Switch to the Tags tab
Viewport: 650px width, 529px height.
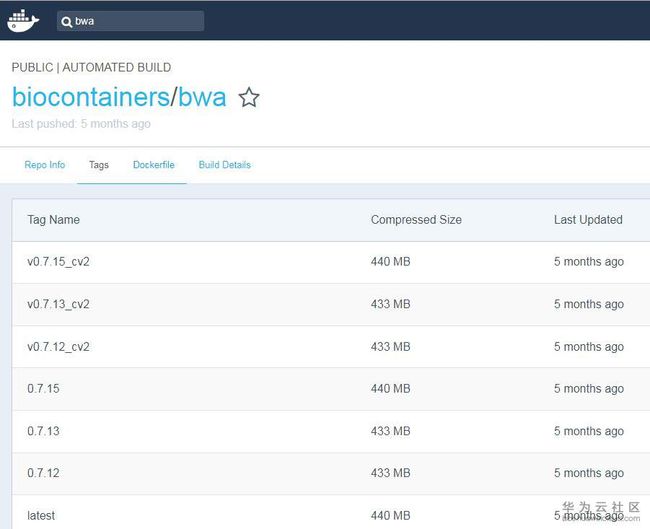click(99, 165)
